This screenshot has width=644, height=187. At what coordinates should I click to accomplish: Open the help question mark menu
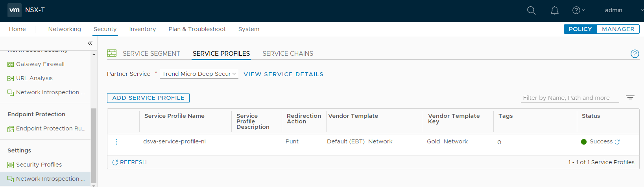click(578, 11)
